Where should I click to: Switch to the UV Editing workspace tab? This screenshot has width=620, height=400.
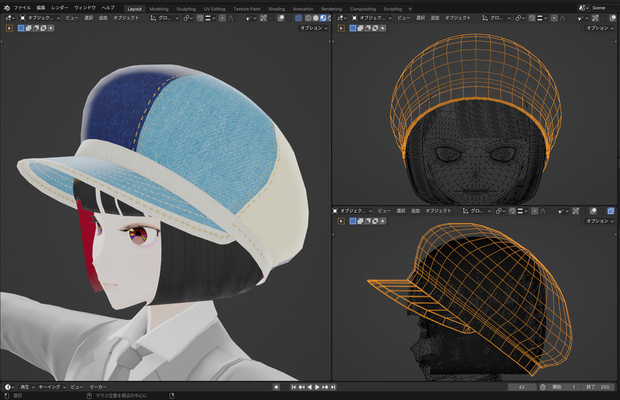coord(214,9)
